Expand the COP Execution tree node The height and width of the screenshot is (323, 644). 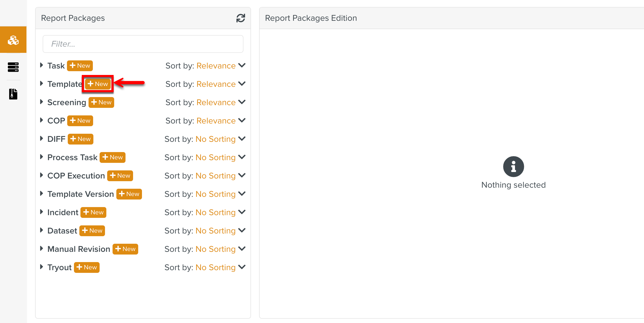tap(42, 175)
